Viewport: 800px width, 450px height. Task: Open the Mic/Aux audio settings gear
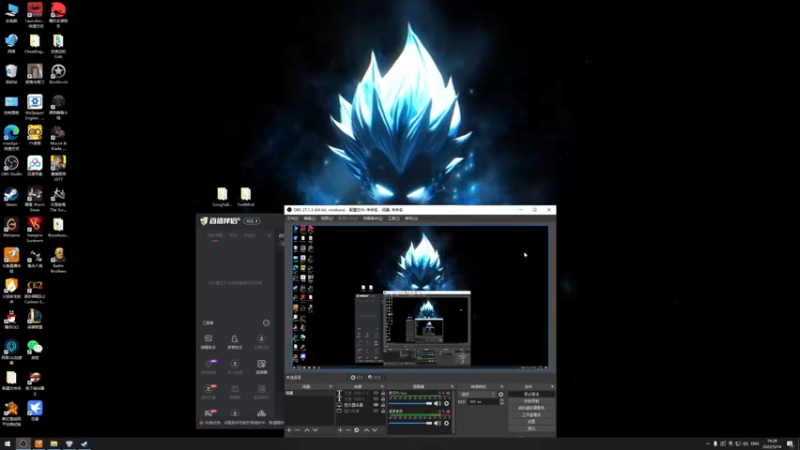point(446,403)
